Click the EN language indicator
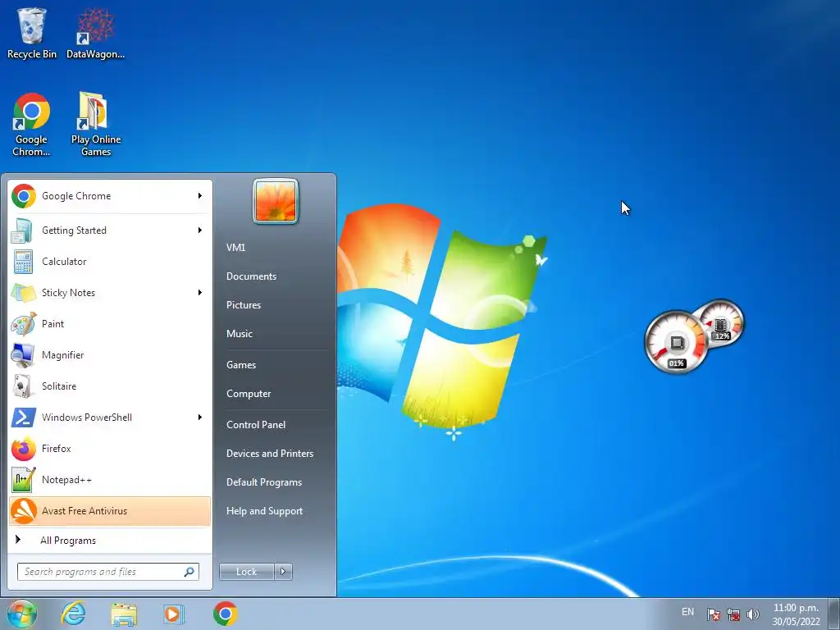This screenshot has height=630, width=840. point(688,612)
